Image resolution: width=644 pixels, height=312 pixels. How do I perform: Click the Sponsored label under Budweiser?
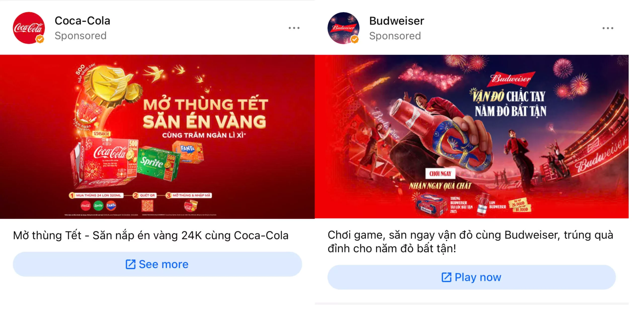(x=395, y=36)
